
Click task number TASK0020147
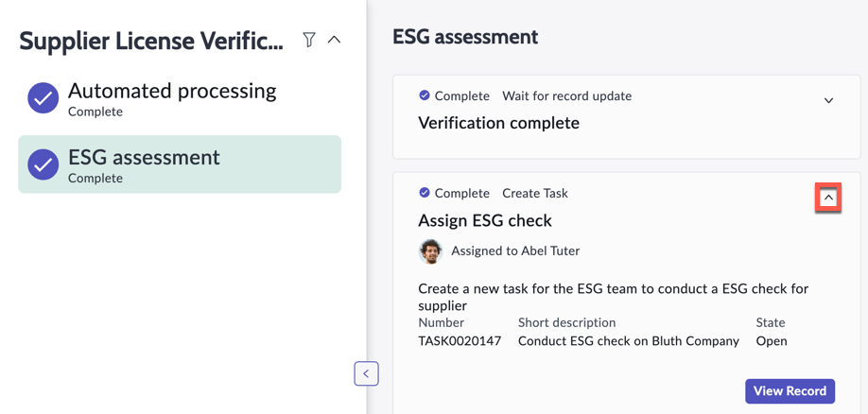click(460, 340)
